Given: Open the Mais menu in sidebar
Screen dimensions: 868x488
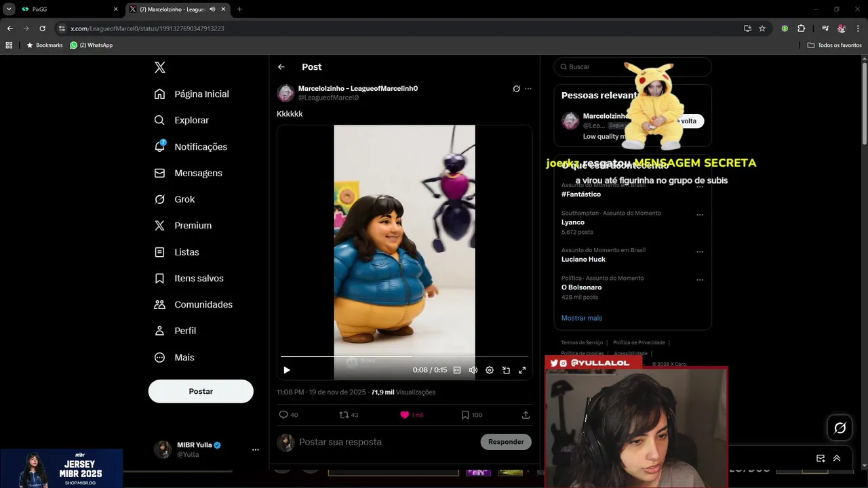Looking at the screenshot, I should point(174,357).
